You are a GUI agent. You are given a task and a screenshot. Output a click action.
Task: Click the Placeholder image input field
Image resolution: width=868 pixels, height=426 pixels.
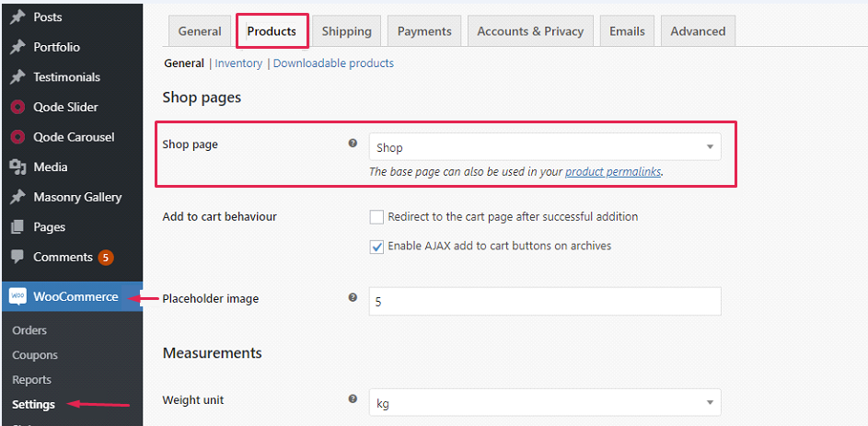(x=545, y=302)
